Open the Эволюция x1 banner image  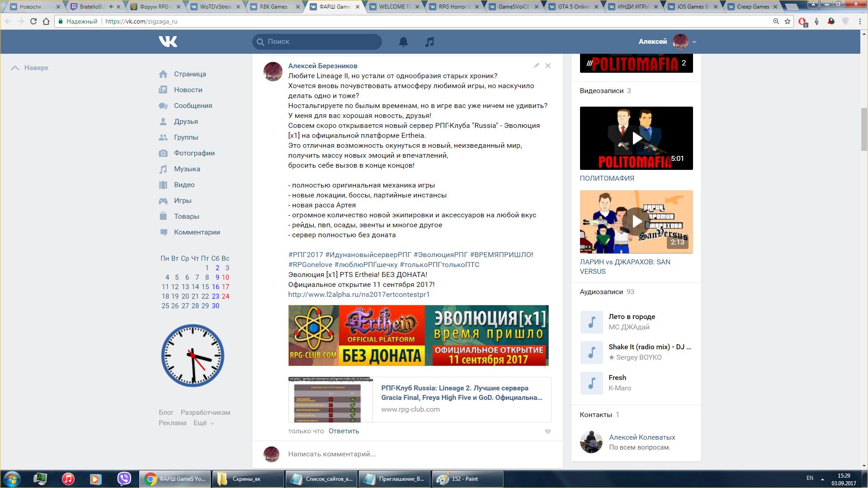pyautogui.click(x=418, y=335)
